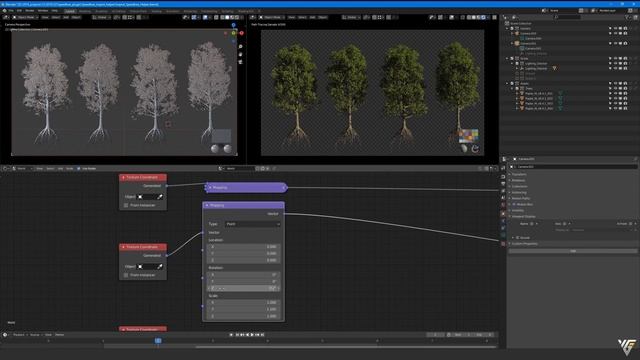Open the outliner filter funnel menu
Screen dimensions: 640x360
[627, 18]
